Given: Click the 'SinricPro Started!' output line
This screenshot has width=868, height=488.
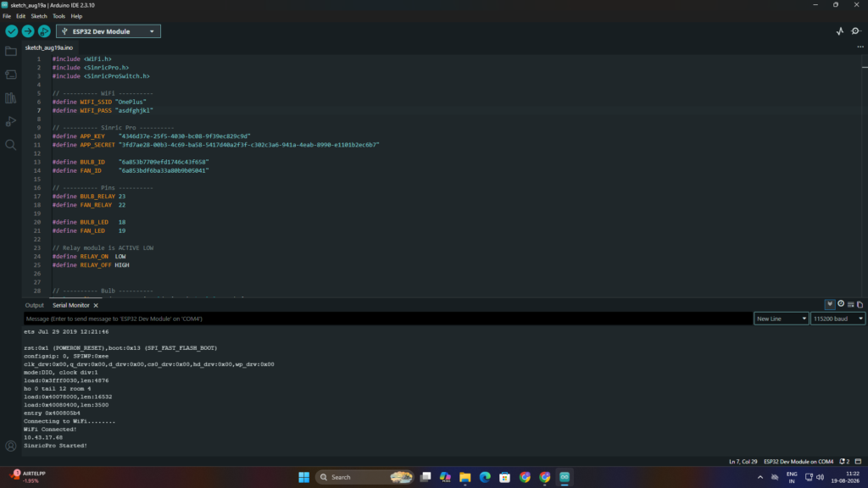Looking at the screenshot, I should (55, 446).
